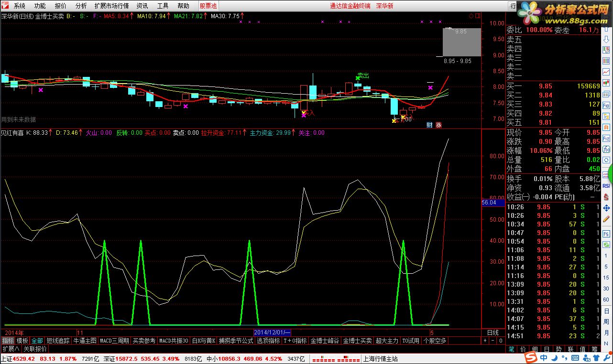This screenshot has width=613, height=364.
Task: Click the blue four-arrow move icon
Action: (606, 208)
